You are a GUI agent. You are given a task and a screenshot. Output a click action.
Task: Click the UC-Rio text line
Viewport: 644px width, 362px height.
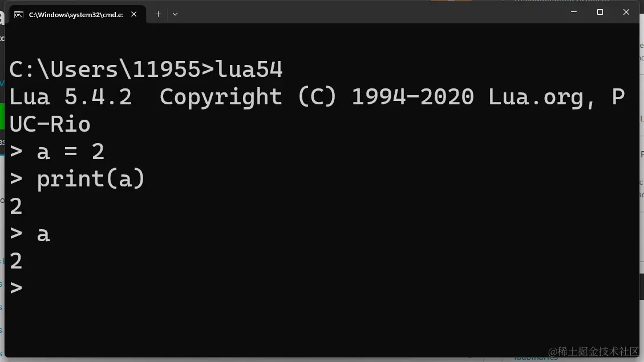pyautogui.click(x=50, y=124)
